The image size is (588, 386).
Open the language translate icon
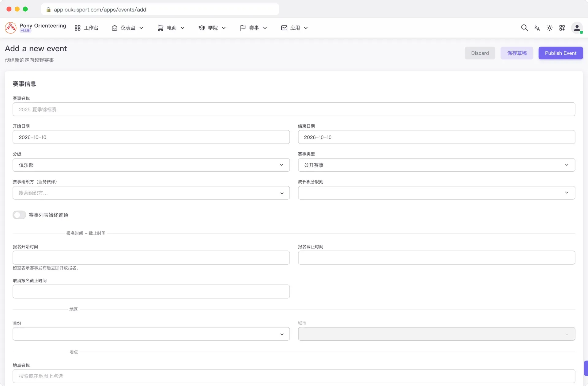pos(537,28)
